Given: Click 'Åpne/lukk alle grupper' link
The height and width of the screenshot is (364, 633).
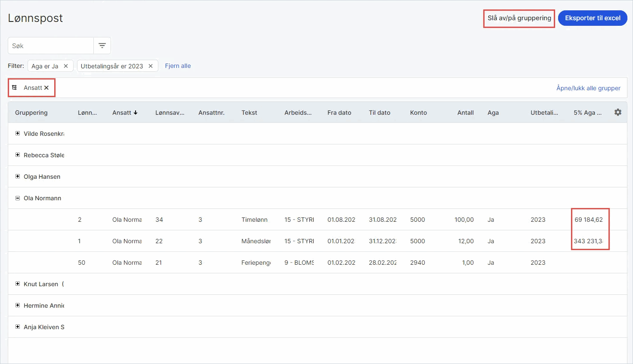Looking at the screenshot, I should click(588, 88).
